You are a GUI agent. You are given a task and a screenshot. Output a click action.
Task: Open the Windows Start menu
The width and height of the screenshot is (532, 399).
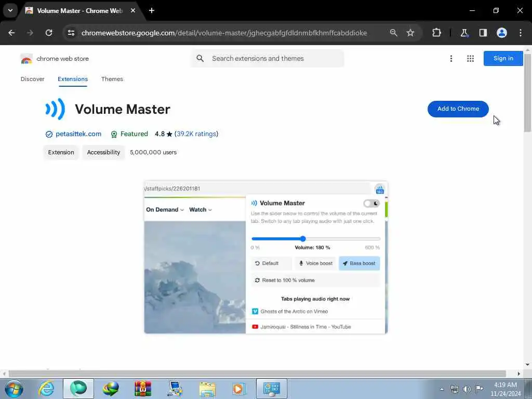(x=14, y=389)
